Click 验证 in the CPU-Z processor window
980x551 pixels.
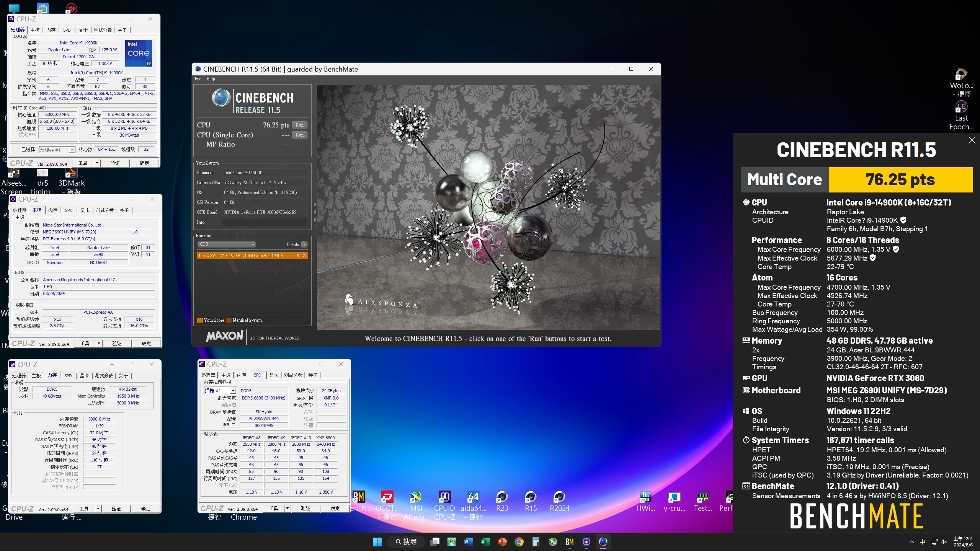[x=115, y=163]
